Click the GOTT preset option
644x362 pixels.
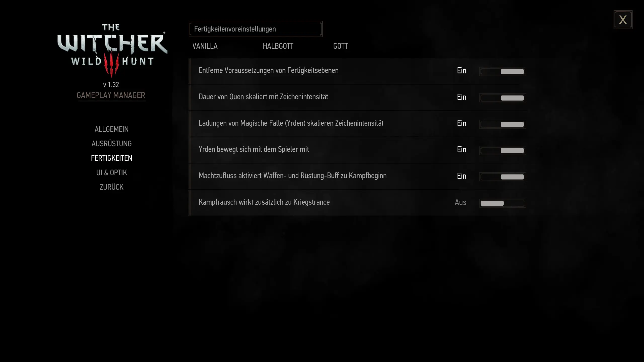pyautogui.click(x=341, y=46)
